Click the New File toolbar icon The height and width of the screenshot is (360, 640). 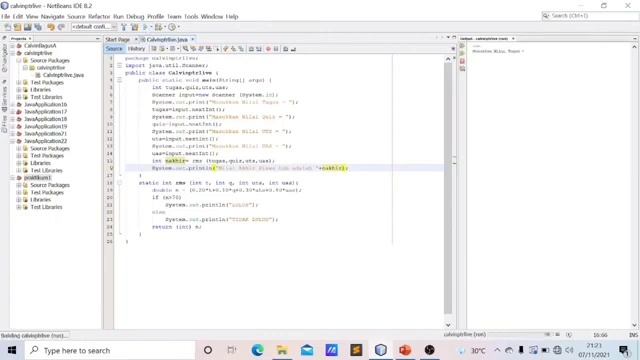click(x=7, y=27)
